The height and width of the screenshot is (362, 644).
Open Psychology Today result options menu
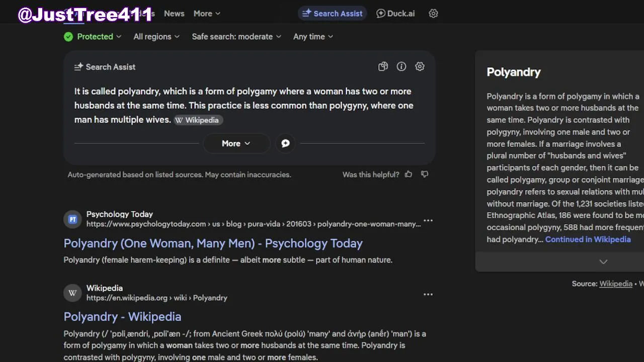(x=428, y=220)
